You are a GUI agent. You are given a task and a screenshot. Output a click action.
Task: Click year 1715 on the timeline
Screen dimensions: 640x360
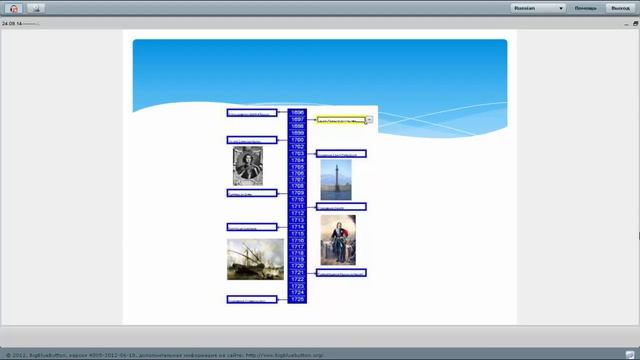[x=298, y=234]
